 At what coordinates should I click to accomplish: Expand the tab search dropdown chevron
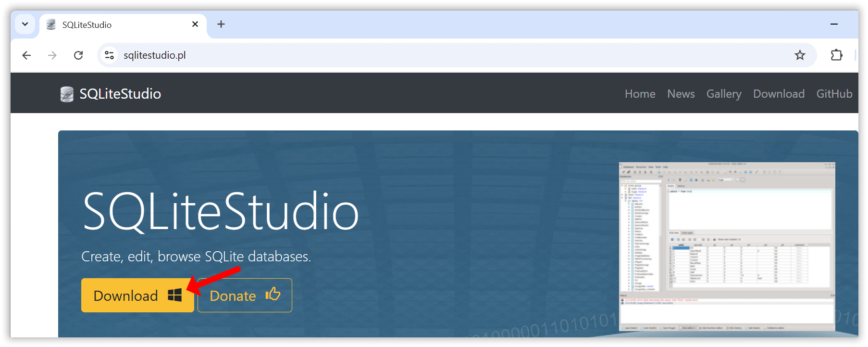coord(25,24)
